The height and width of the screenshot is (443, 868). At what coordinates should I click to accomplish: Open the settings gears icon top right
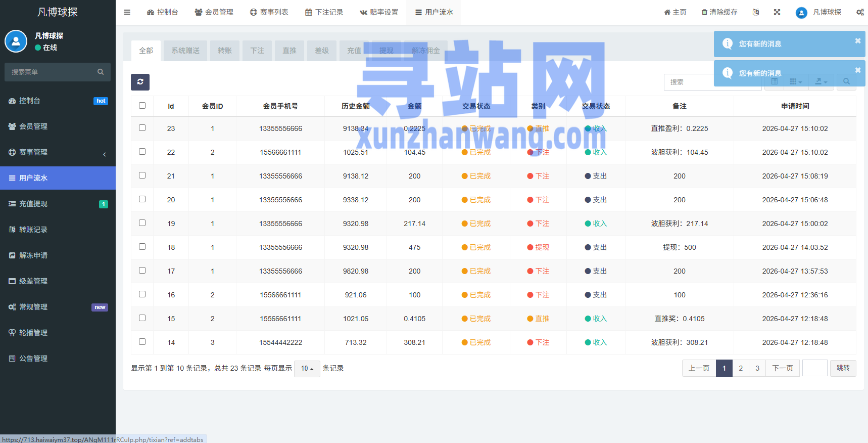(860, 12)
